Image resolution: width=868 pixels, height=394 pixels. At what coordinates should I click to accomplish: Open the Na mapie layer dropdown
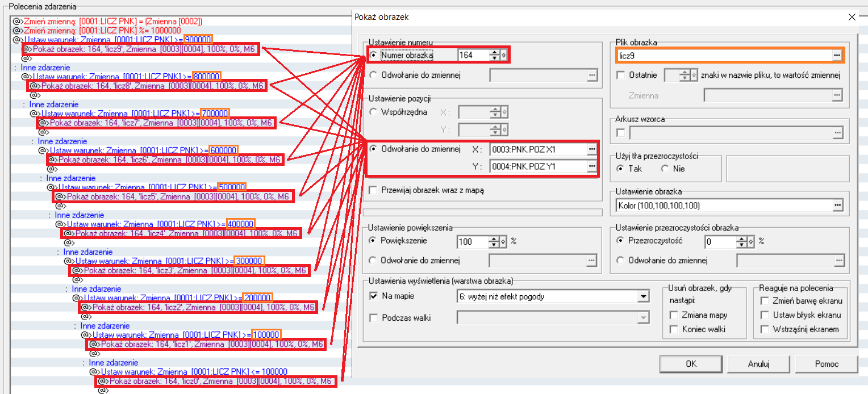pyautogui.click(x=643, y=296)
